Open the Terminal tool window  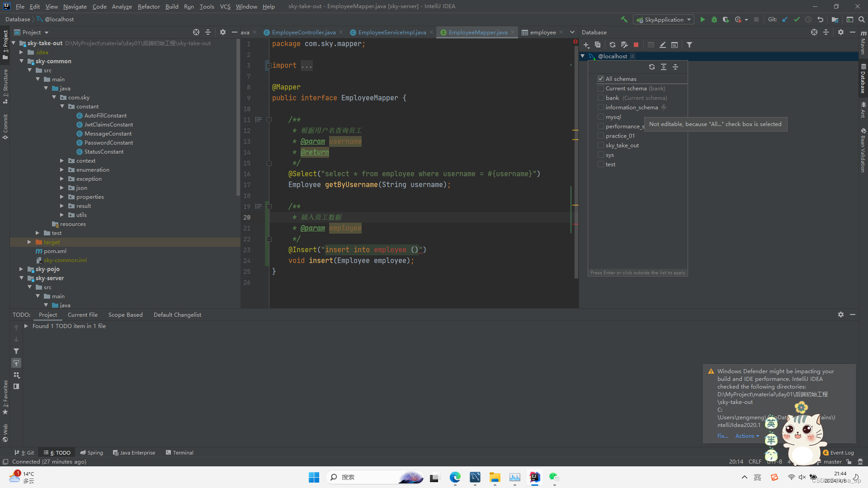point(179,452)
